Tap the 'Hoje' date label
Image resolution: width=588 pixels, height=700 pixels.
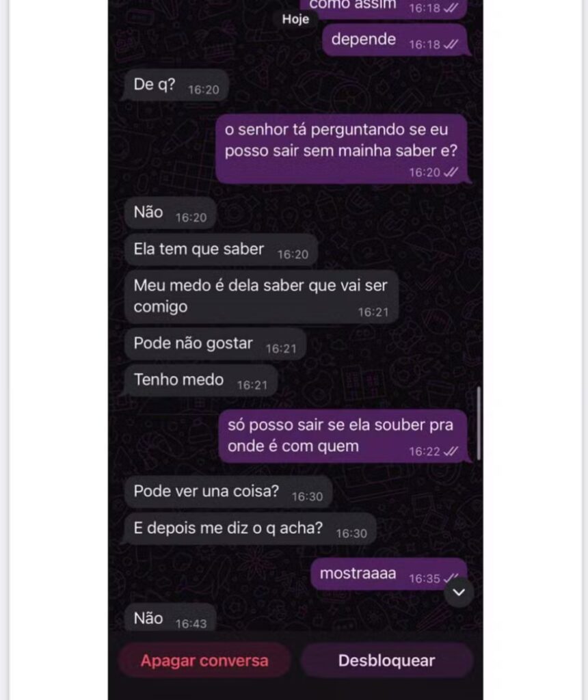[x=295, y=19]
